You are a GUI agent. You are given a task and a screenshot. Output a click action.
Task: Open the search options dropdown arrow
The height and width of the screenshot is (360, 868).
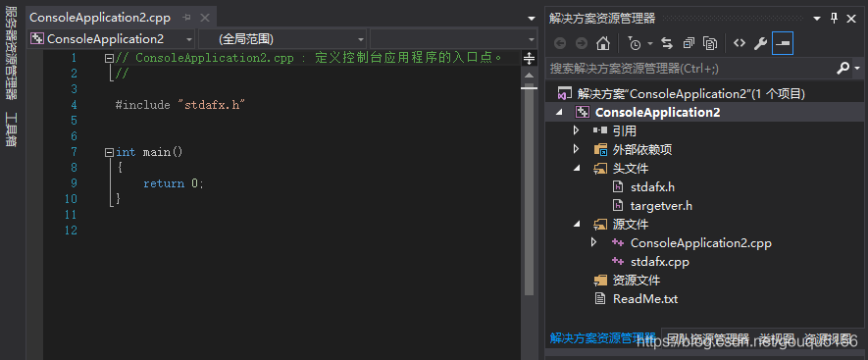pos(857,69)
